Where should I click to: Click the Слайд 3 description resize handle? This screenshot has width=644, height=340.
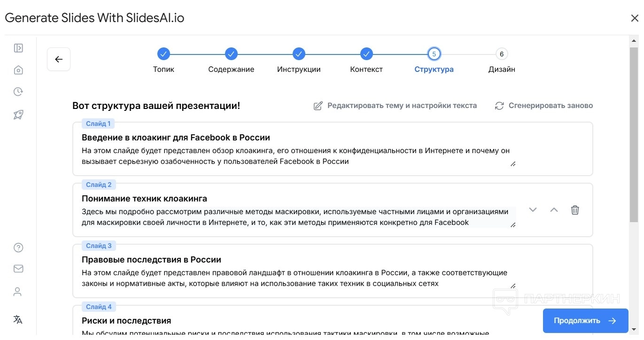pos(513,286)
